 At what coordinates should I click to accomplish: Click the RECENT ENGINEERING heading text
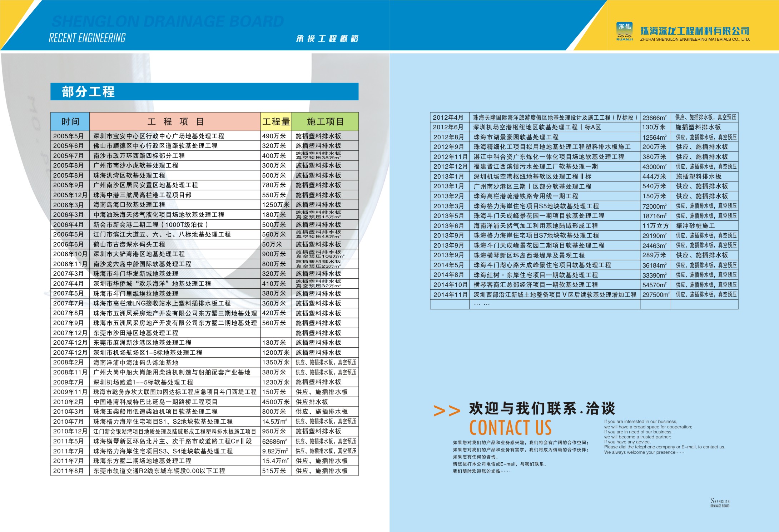coord(87,38)
